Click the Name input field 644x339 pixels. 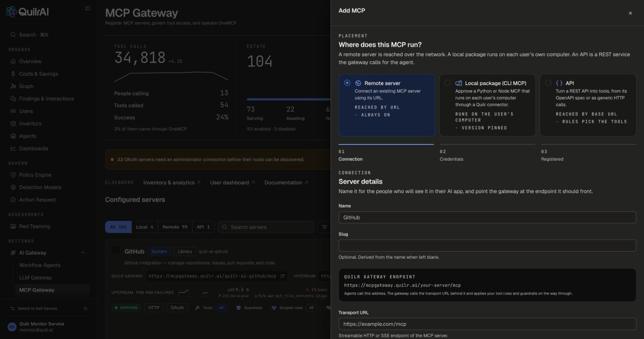[x=487, y=217]
